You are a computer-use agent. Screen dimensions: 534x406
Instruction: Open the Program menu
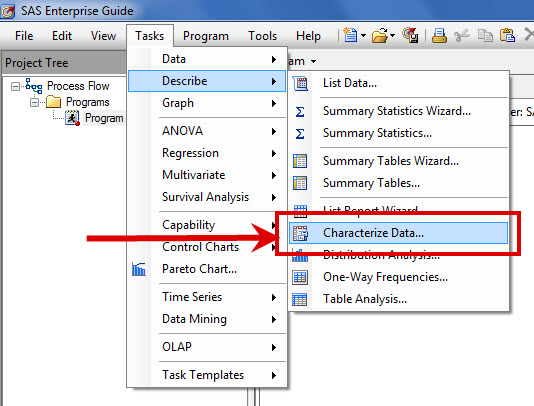[x=206, y=36]
